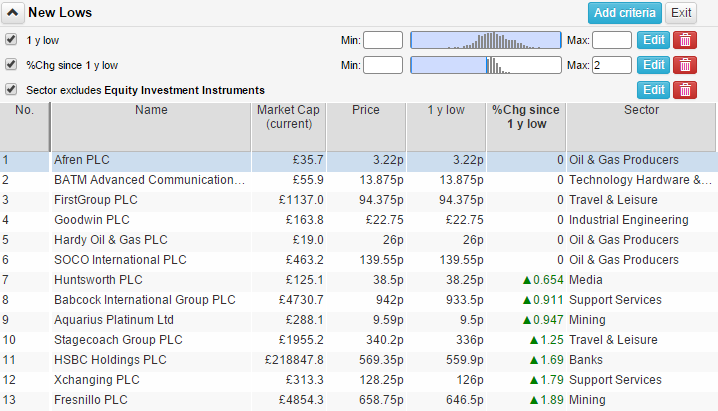Select the FirstGroup PLC row
This screenshot has height=411, width=718.
coord(359,200)
